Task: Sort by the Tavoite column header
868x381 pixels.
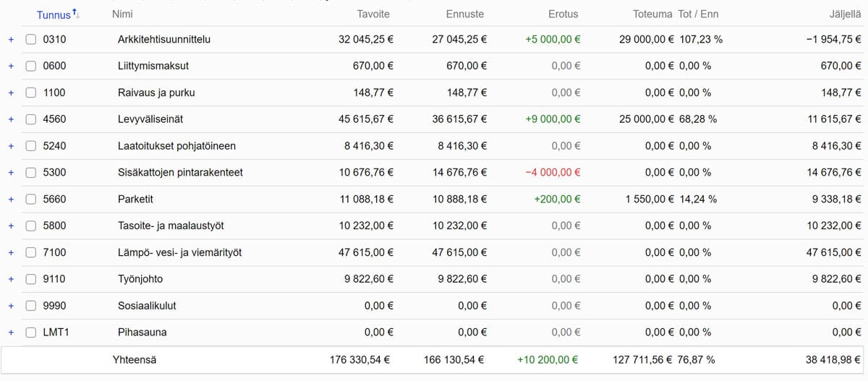Action: pyautogui.click(x=373, y=14)
